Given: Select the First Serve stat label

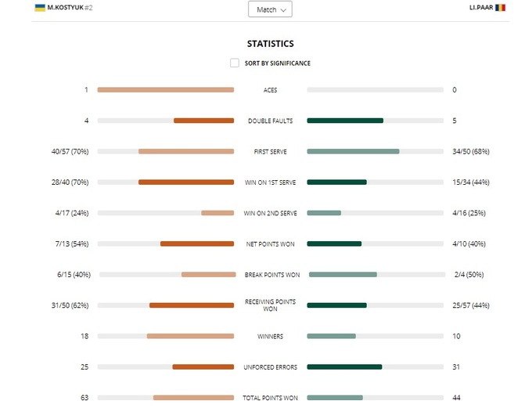Looking at the screenshot, I should [270, 152].
